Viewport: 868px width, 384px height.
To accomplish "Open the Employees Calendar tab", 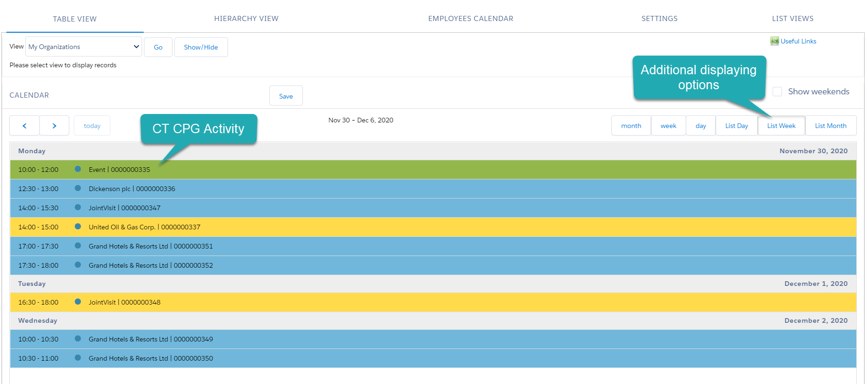I will coord(470,19).
